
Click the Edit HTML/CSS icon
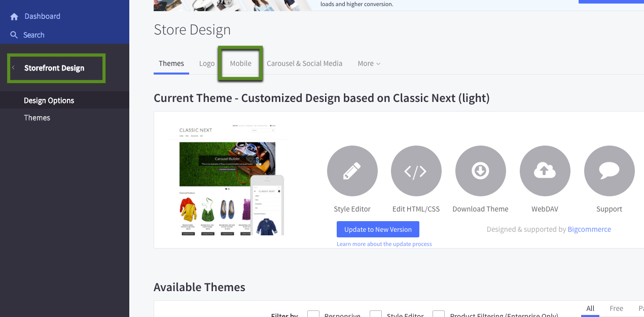pos(416,171)
